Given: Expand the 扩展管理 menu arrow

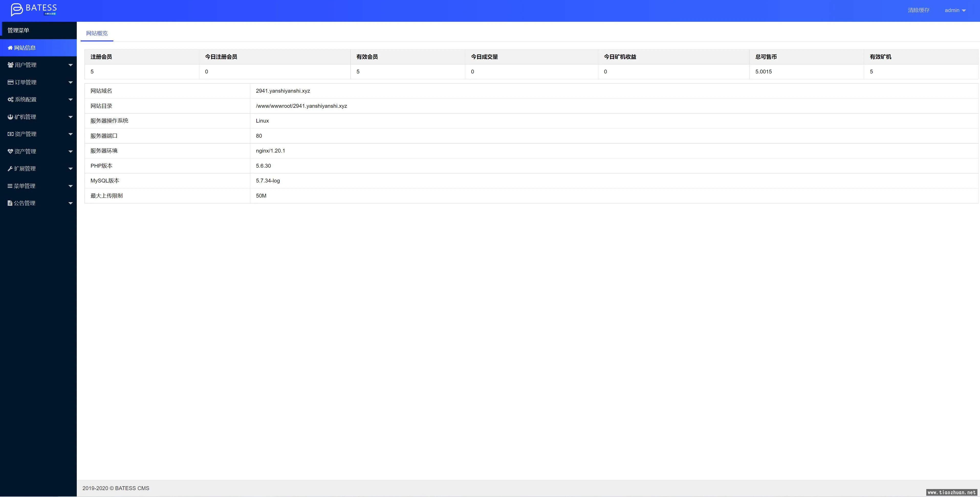Looking at the screenshot, I should click(70, 169).
